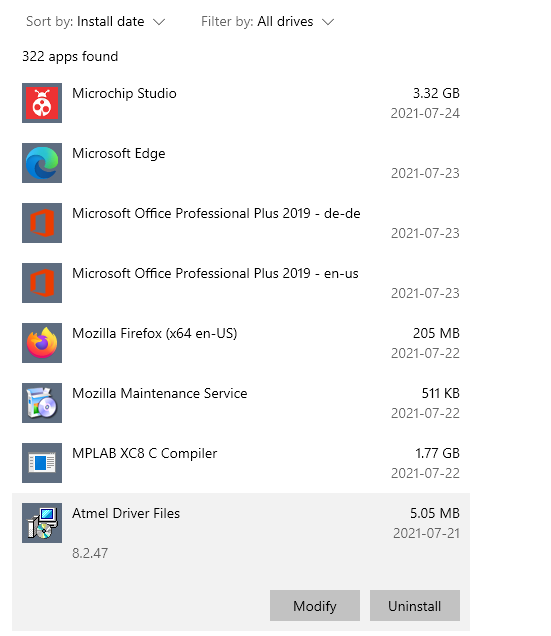Select the MPLAB XC8 C Compiler name
The image size is (551, 636).
pos(144,453)
